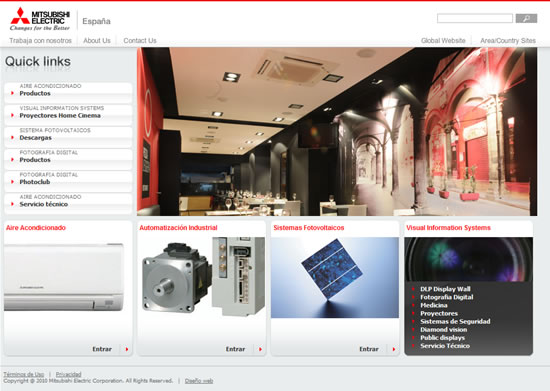The width and height of the screenshot is (550, 391).
Task: Click arrow icon in Automatización Industrial card
Action: coord(260,349)
